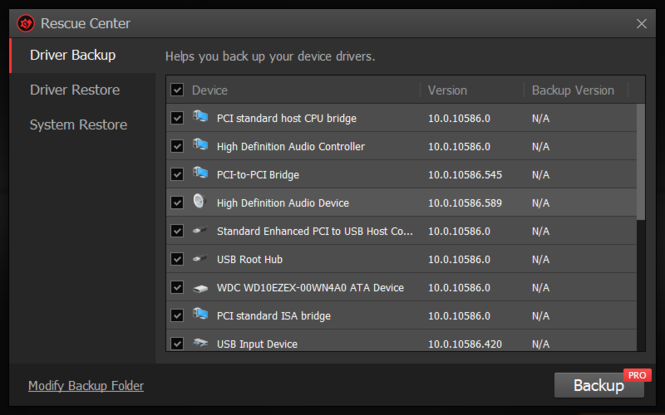Toggle the select-all Device checkbox in header
This screenshot has width=665, height=415.
(177, 90)
